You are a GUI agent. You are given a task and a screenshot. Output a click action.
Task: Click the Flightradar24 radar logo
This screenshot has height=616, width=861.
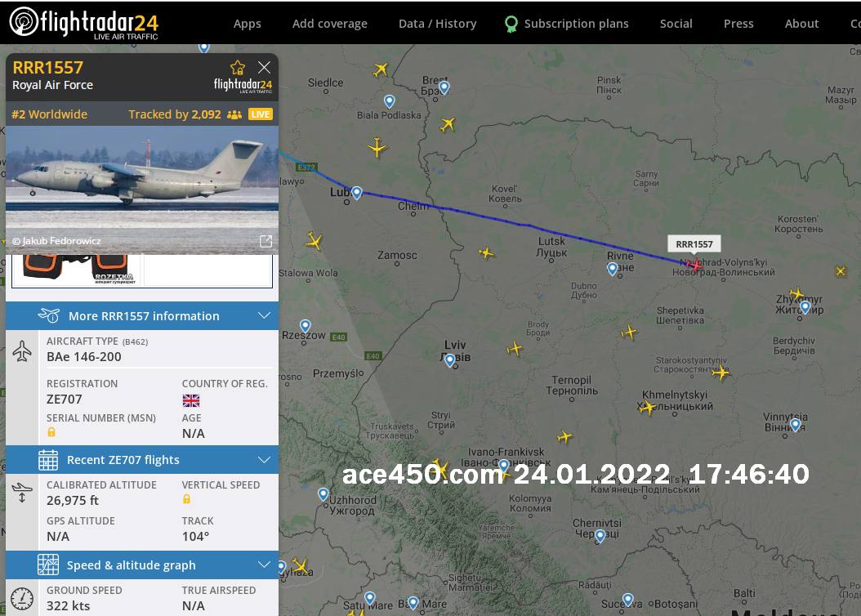24,21
